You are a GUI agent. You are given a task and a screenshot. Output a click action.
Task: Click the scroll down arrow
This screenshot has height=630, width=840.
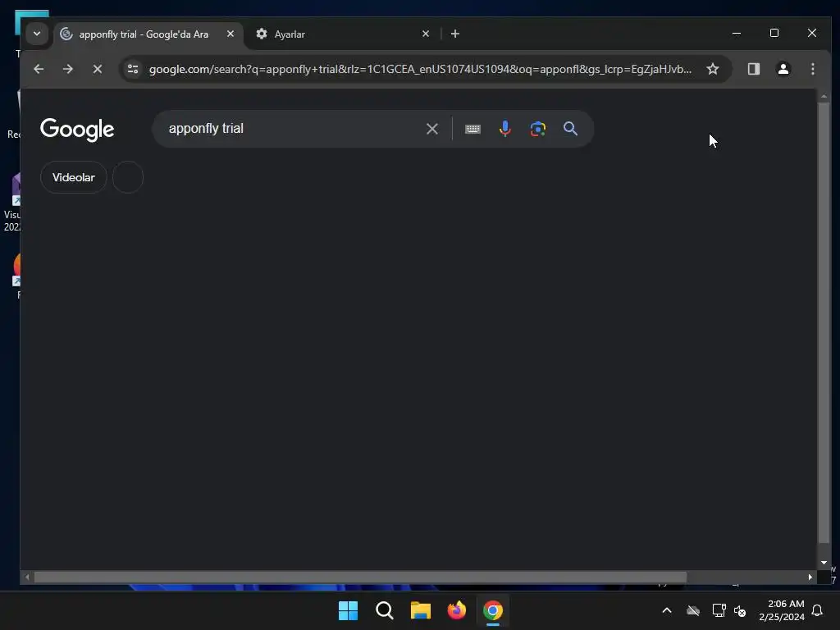[824, 563]
